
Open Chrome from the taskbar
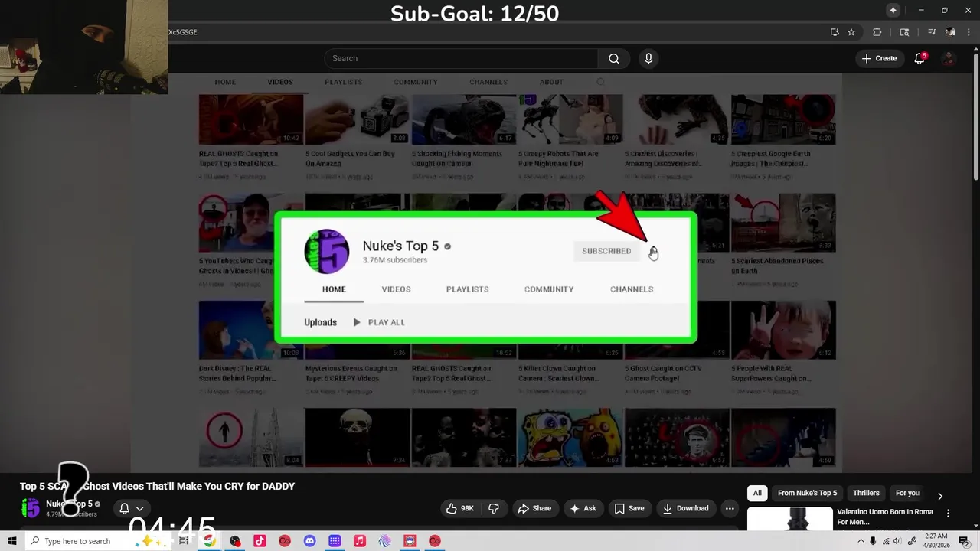pos(209,541)
